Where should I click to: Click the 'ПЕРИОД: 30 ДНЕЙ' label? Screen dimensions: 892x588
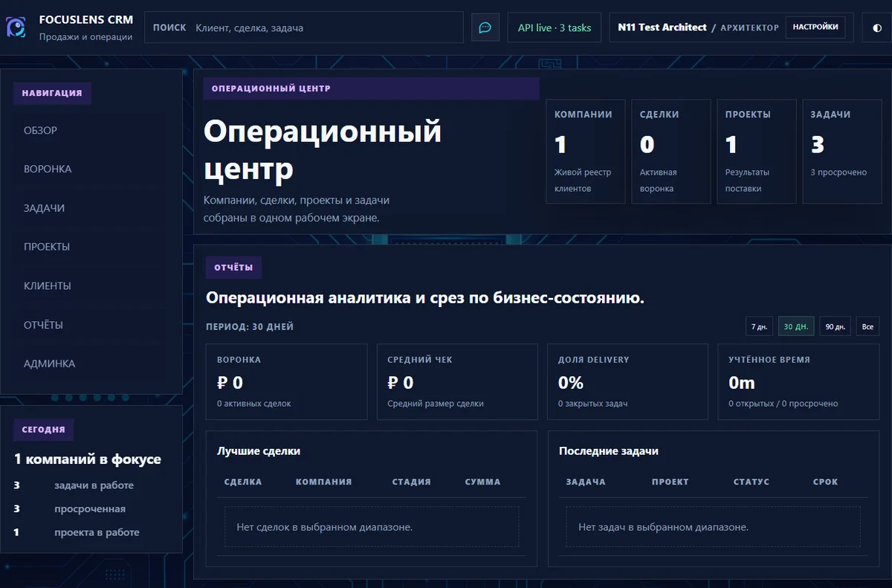pos(250,326)
